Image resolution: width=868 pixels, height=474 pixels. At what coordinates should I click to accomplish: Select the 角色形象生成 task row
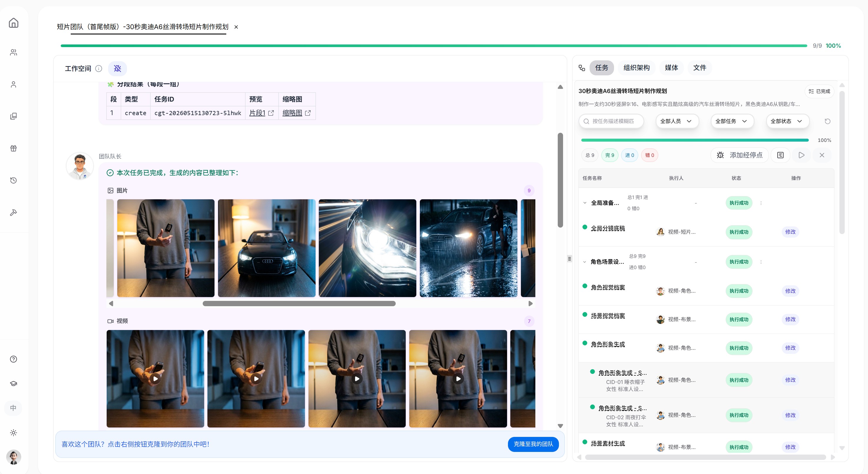tap(706, 348)
